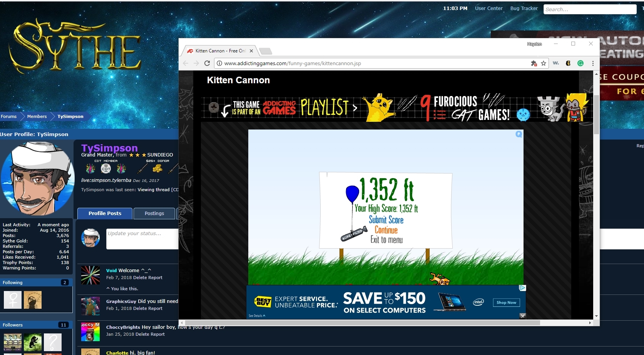This screenshot has width=644, height=355.
Task: Open first followed user's avatar
Action: pyautogui.click(x=13, y=300)
